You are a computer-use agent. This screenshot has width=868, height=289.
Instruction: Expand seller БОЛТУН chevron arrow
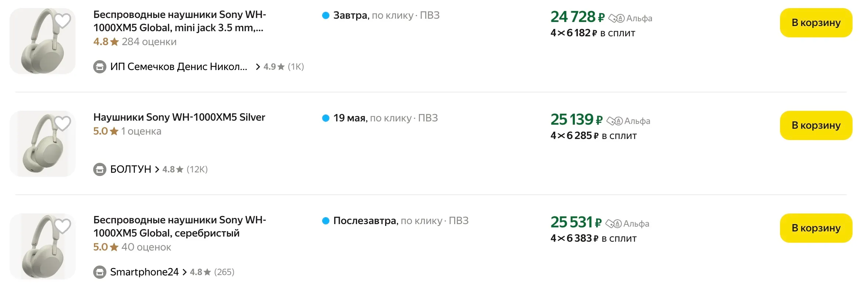pyautogui.click(x=157, y=169)
